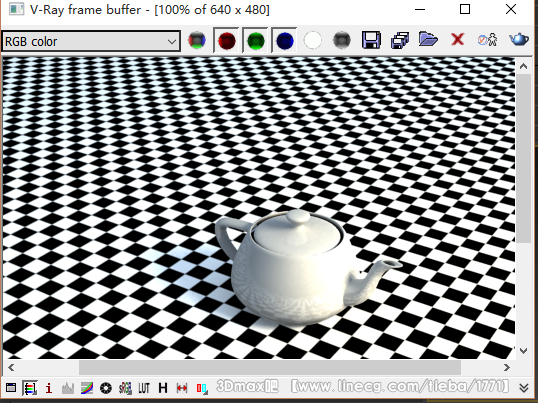
Task: Click the blue teapot render last icon
Action: coord(519,39)
